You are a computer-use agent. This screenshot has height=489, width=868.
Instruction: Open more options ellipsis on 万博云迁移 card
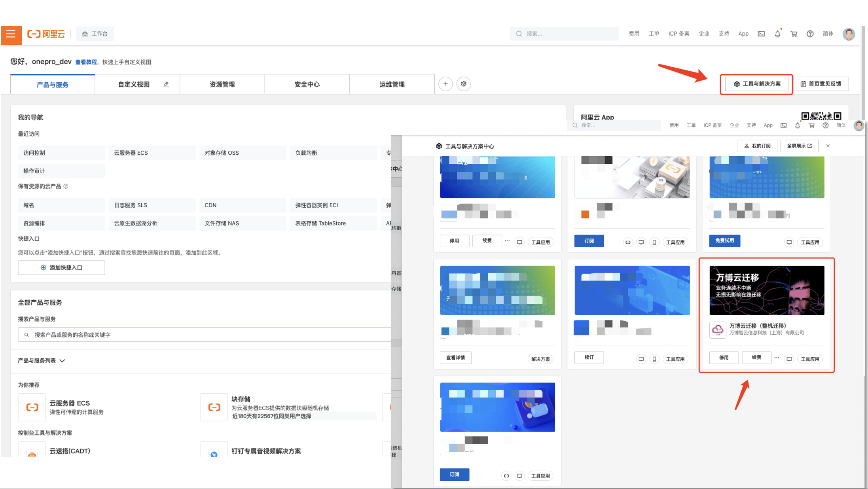tap(777, 358)
